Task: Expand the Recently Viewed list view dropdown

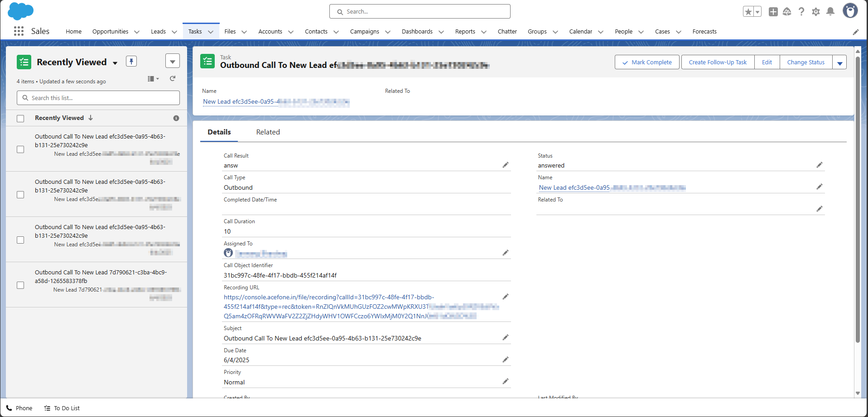Action: (115, 63)
